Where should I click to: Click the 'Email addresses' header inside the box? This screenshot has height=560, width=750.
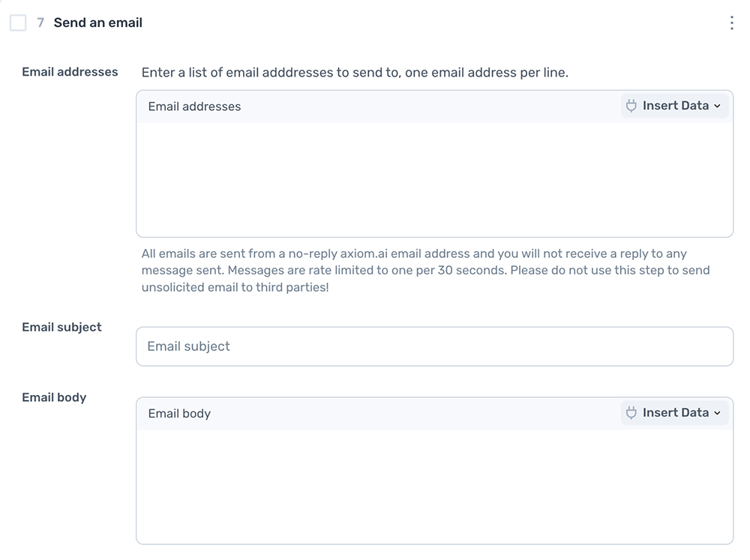194,106
